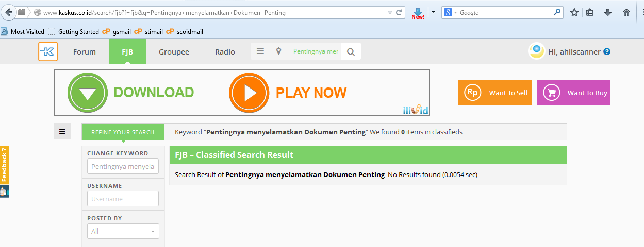
Task: Open the Radio tab
Action: 225,52
